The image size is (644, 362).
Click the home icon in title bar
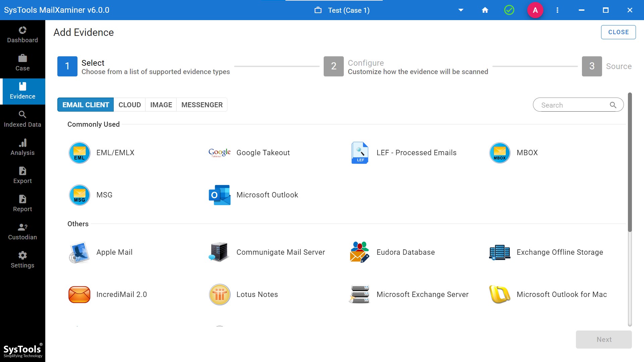[x=485, y=10]
